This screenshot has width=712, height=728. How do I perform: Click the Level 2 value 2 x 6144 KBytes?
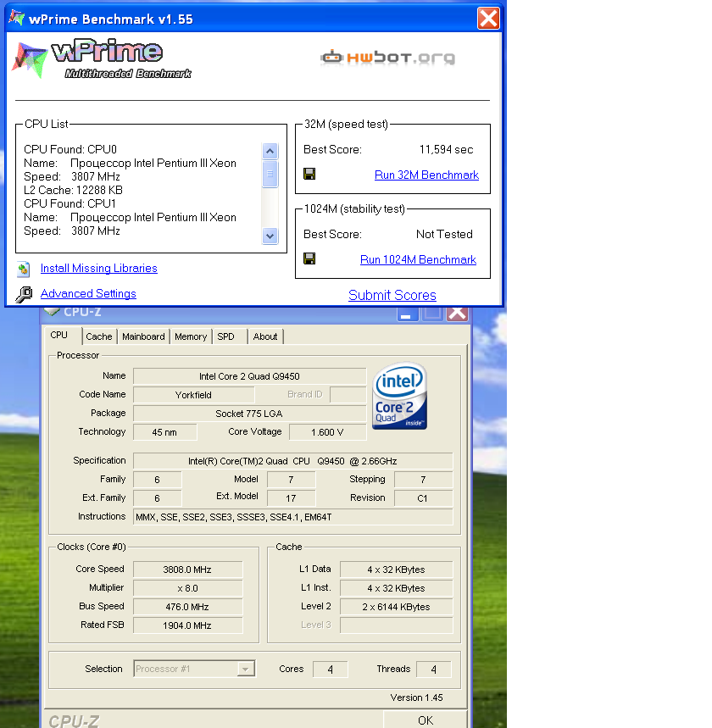pos(396,607)
